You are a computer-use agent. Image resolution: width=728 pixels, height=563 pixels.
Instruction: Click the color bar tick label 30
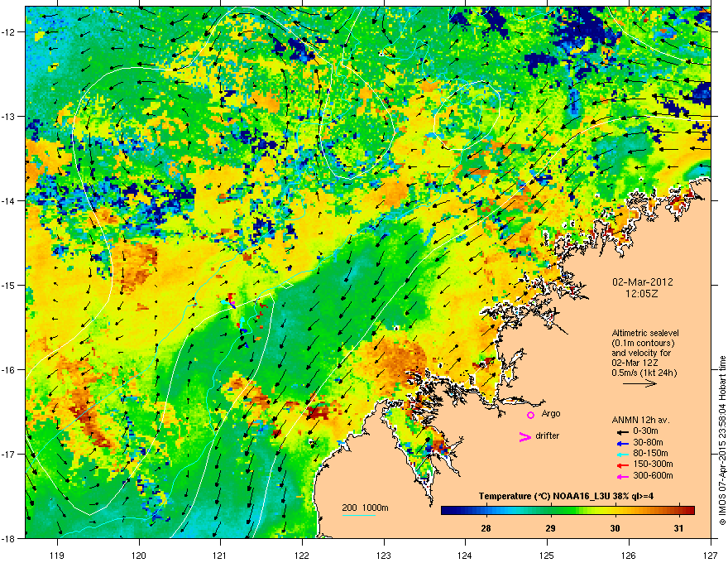615,528
